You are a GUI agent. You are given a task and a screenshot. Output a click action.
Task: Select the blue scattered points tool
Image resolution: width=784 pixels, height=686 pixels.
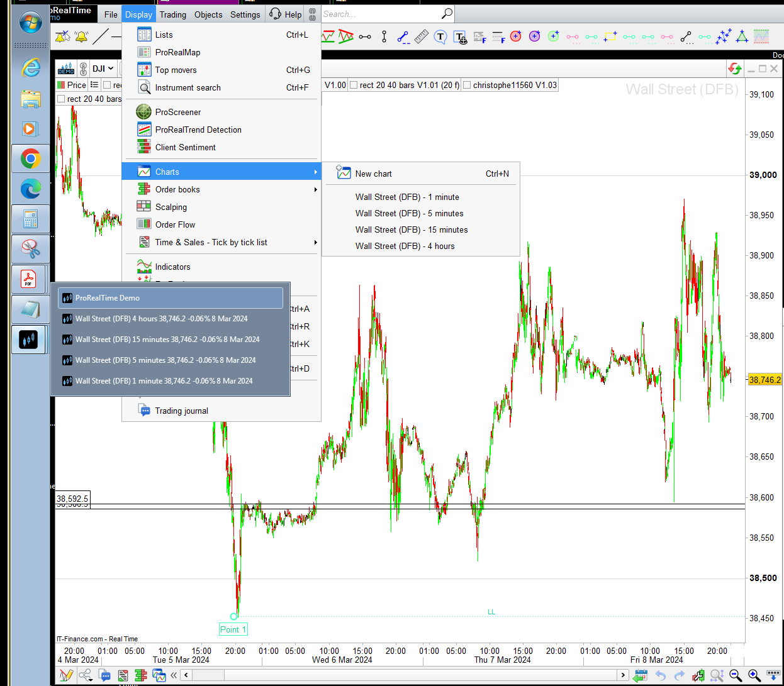(x=724, y=36)
